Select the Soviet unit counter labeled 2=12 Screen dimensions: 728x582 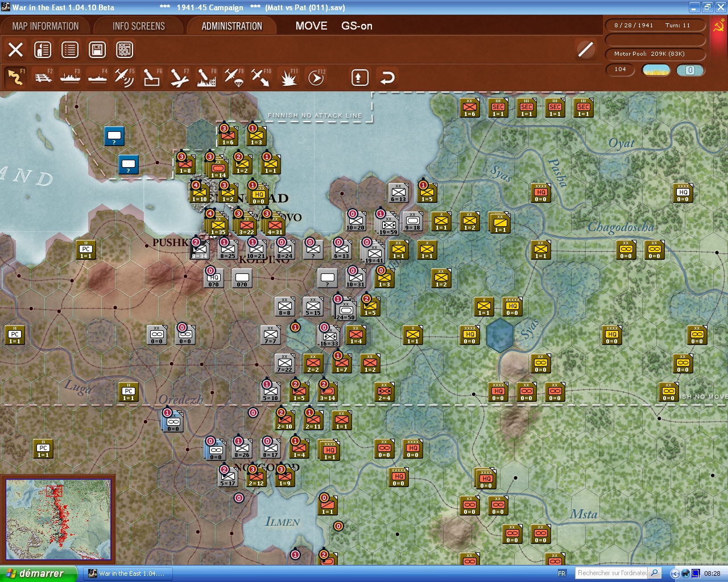(257, 476)
